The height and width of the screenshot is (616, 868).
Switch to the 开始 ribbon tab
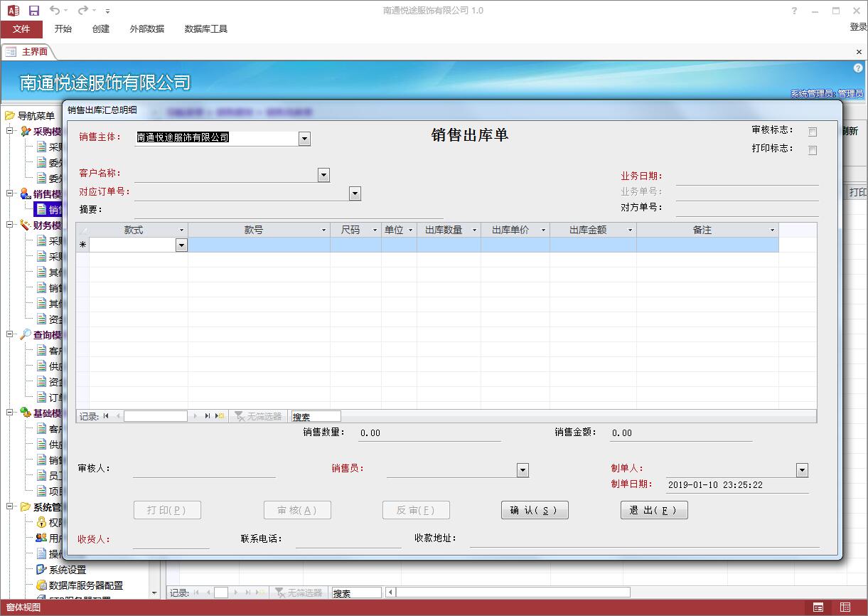(63, 29)
